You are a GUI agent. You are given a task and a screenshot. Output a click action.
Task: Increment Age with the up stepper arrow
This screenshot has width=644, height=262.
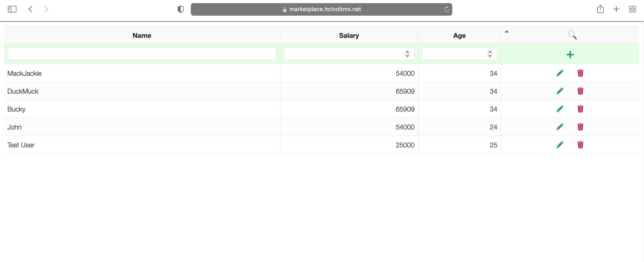[490, 52]
